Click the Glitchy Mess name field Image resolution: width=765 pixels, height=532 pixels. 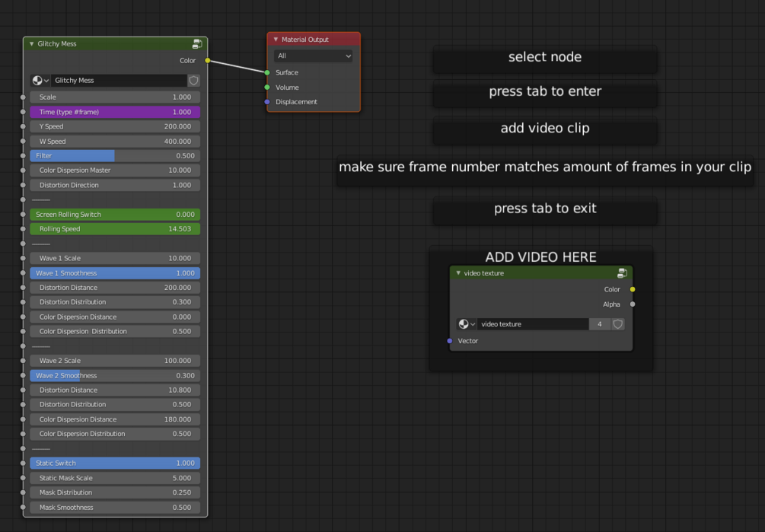tap(119, 81)
